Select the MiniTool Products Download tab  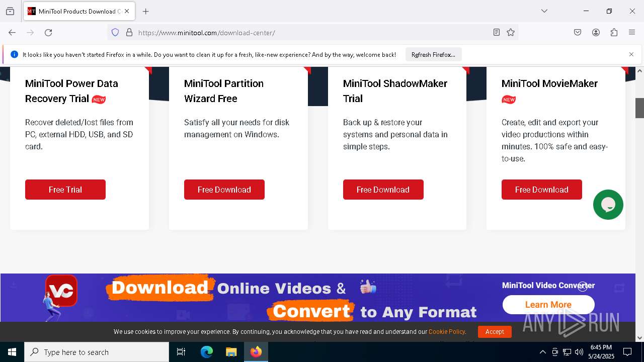point(79,11)
